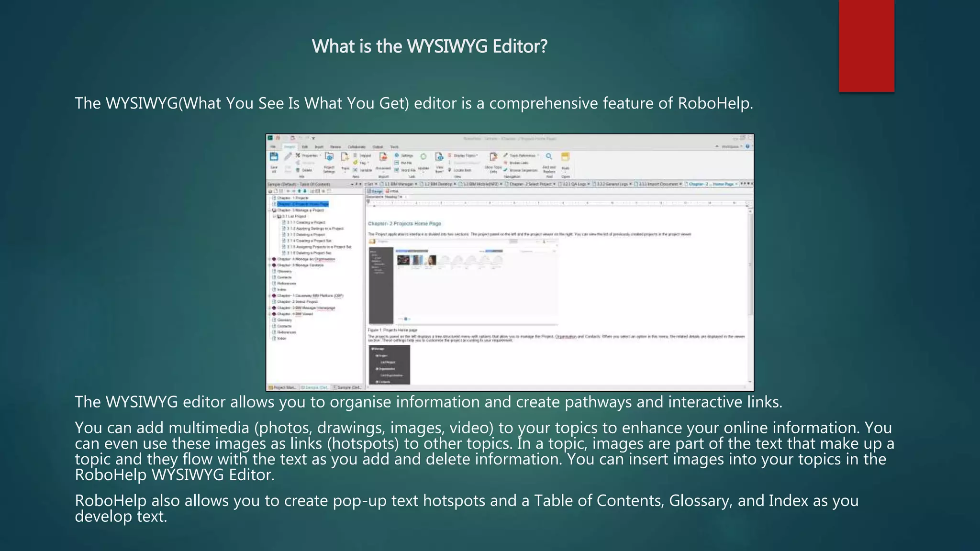This screenshot has width=980, height=551.
Task: Switch to Chapter- 2 Select Project tab
Action: [530, 184]
